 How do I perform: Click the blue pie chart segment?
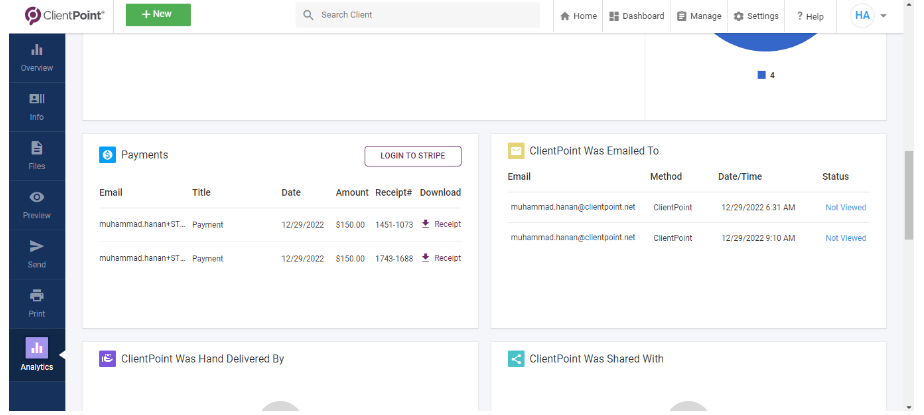click(766, 41)
